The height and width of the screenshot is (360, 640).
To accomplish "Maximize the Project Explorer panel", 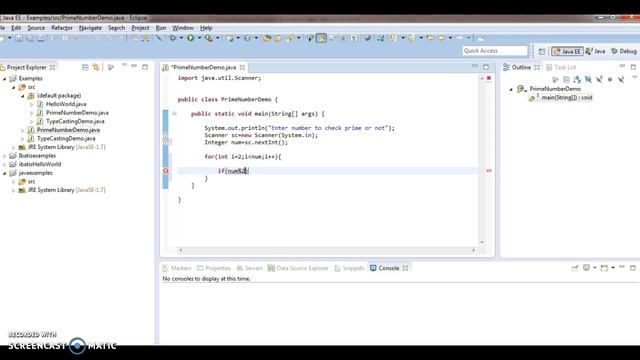I will point(145,67).
